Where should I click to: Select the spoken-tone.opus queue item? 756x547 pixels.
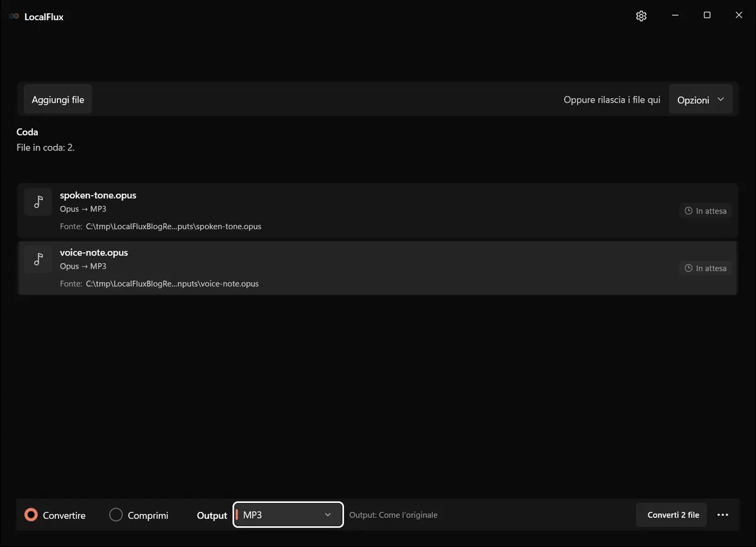coord(377,210)
